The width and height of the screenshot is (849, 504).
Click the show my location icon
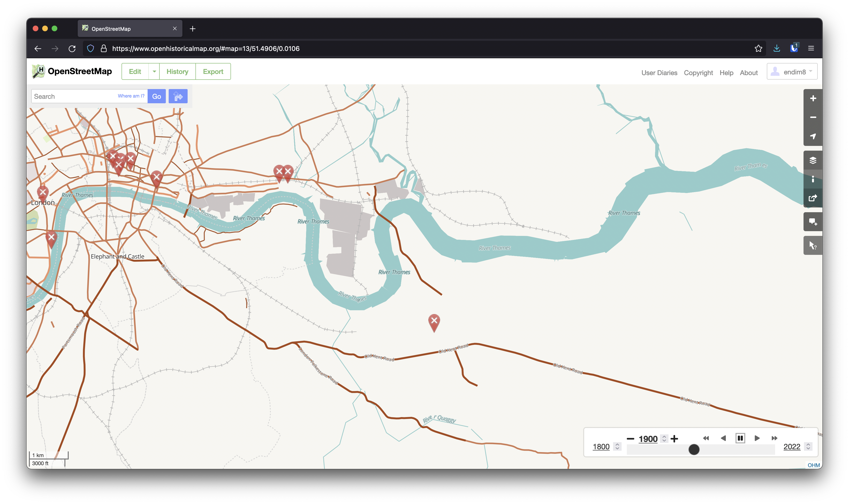(813, 136)
